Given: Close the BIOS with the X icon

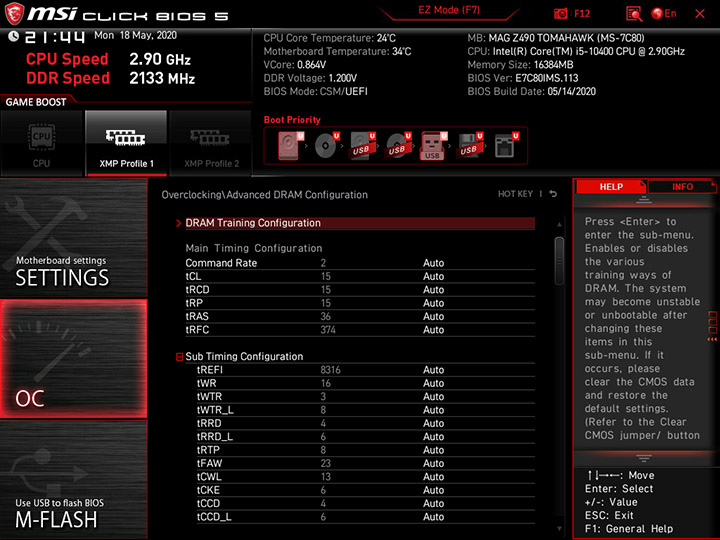Looking at the screenshot, I should pos(700,14).
